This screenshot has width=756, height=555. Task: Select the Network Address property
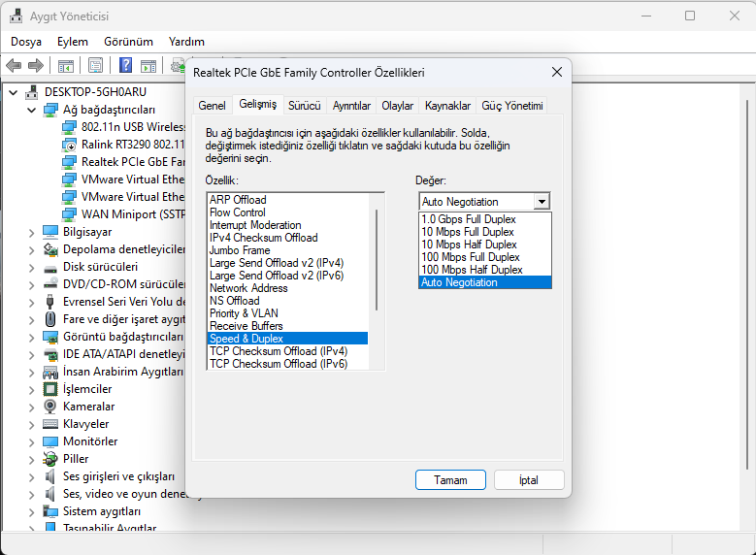pos(288,288)
